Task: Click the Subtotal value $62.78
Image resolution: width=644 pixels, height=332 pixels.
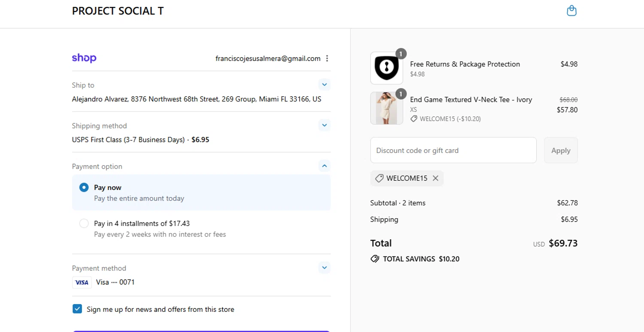Action: 567,203
